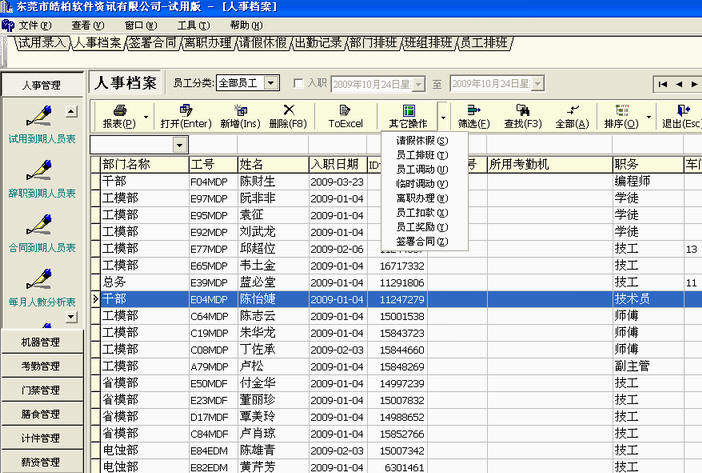This screenshot has width=702, height=473.
Task: Choose 离职办理(W) from the popup menu
Action: 422,198
